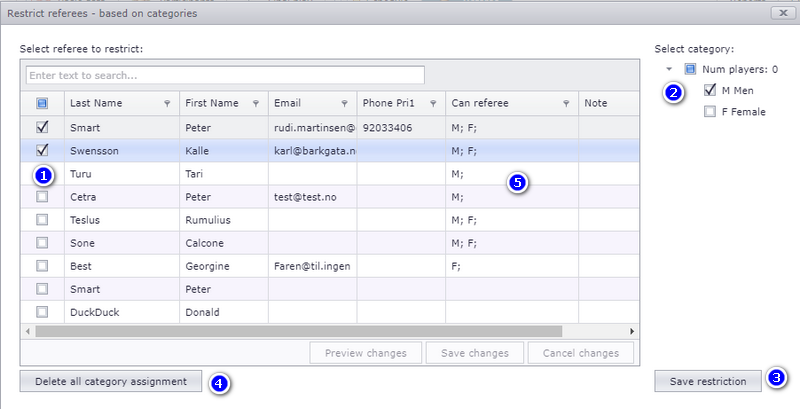Collapse the Num players category tree

669,69
